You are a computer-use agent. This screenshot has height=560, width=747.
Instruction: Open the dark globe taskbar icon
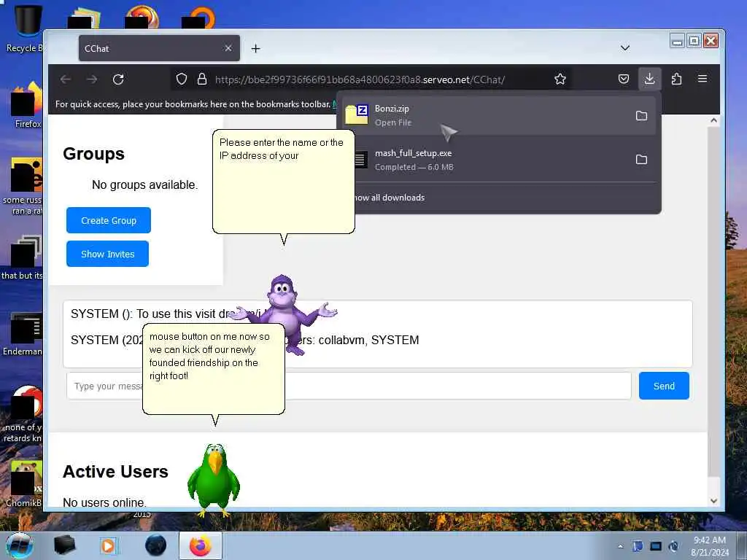[x=156, y=545]
